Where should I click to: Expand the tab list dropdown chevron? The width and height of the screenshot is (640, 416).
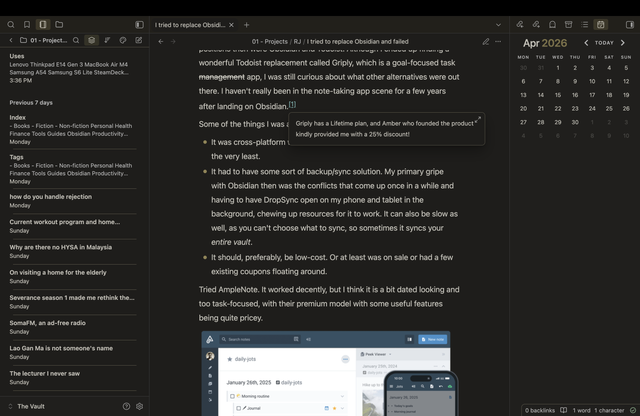(498, 25)
